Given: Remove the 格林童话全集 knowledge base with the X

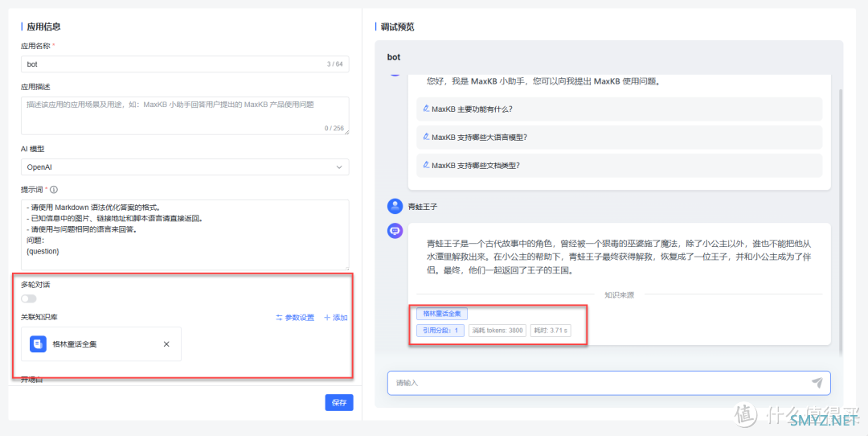Looking at the screenshot, I should [x=166, y=344].
